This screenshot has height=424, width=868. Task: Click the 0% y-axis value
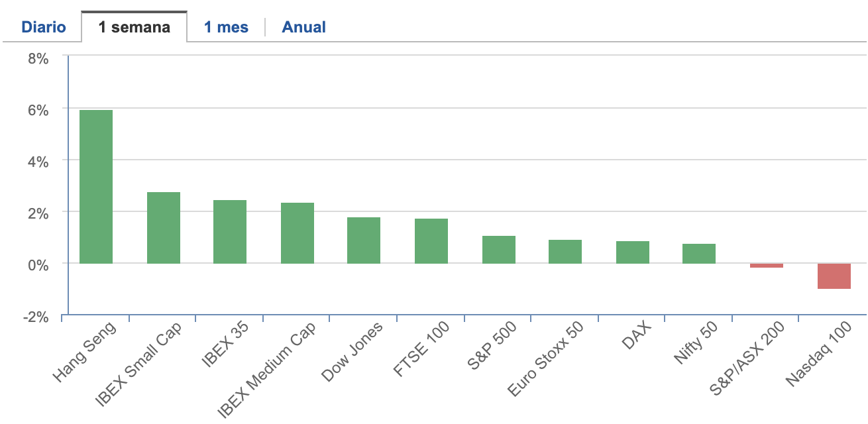pos(38,266)
